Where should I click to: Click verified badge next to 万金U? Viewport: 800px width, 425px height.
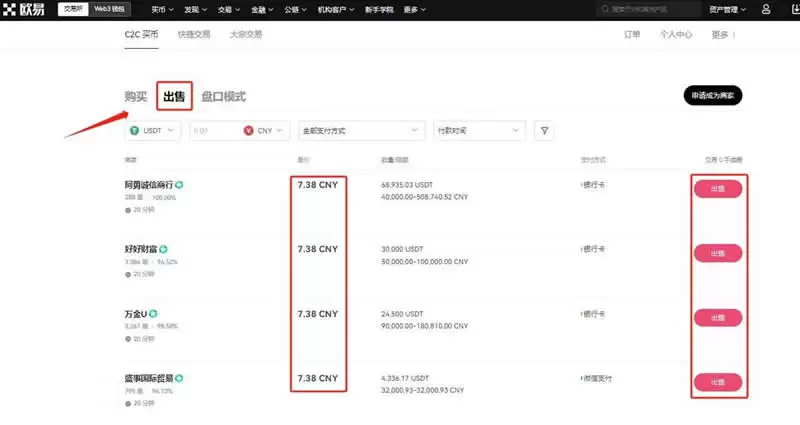pos(154,313)
